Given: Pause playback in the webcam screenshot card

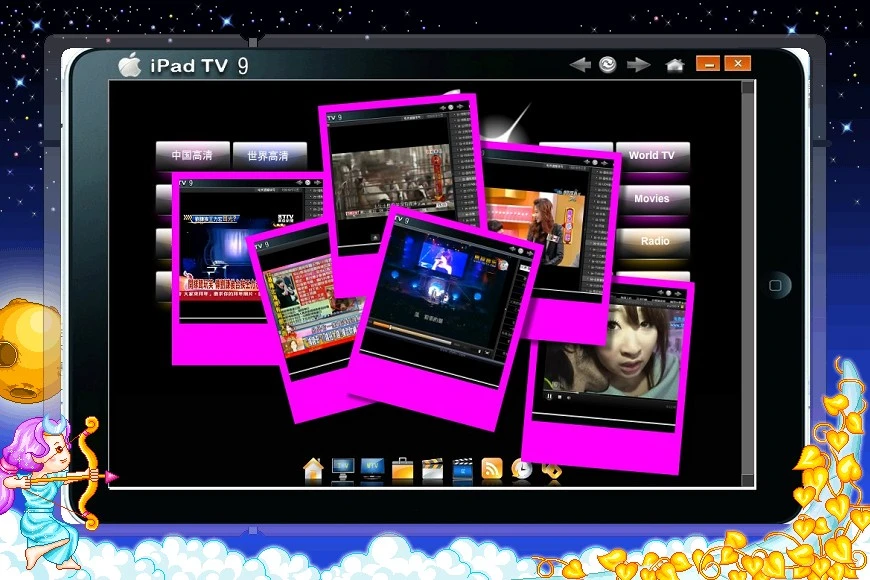Looking at the screenshot, I should 549,396.
